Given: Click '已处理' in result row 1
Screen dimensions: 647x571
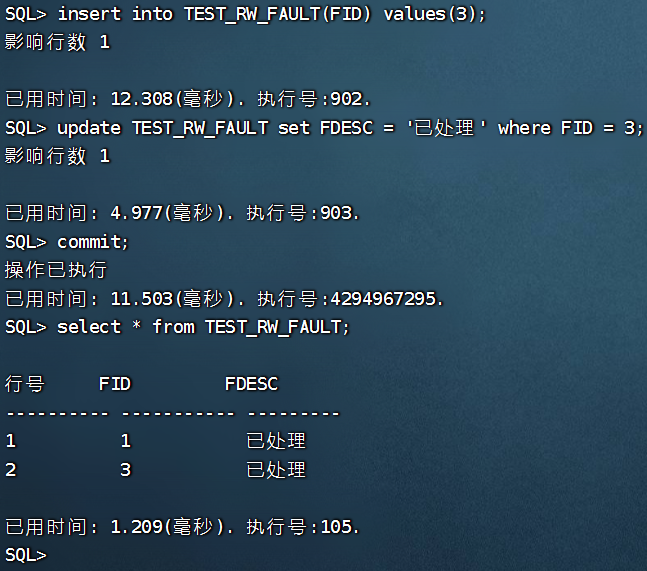Looking at the screenshot, I should pyautogui.click(x=276, y=441).
